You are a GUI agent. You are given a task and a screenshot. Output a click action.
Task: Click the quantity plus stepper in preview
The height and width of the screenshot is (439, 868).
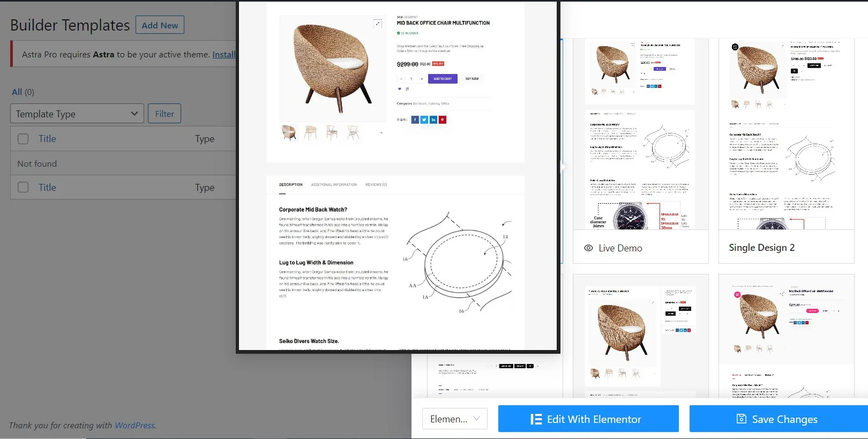(x=422, y=79)
